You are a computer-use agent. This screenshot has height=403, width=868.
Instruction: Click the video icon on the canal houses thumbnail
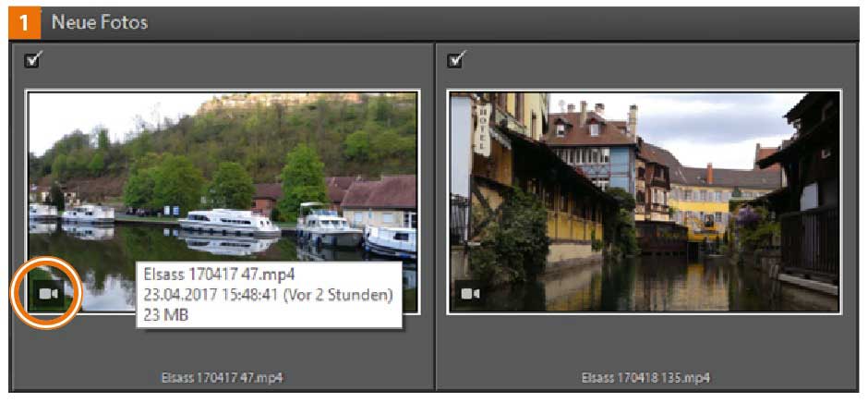click(x=471, y=294)
